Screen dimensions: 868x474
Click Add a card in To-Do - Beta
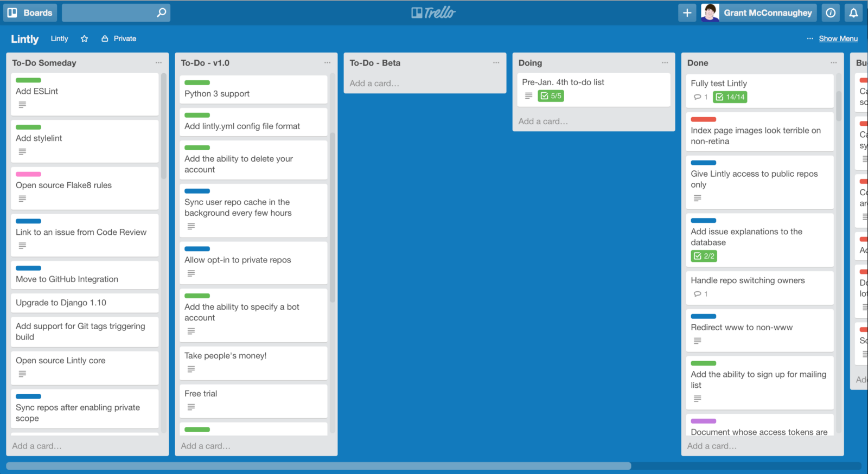374,84
